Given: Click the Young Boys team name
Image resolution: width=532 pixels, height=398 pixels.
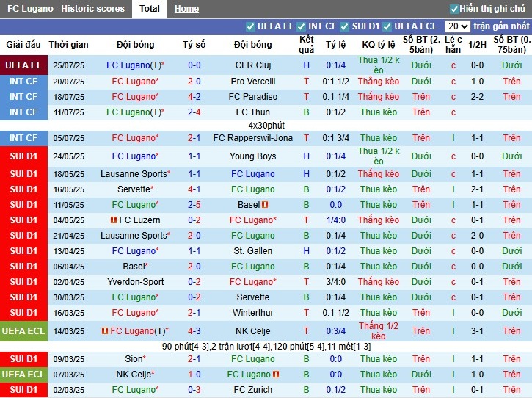Looking at the screenshot, I should (x=252, y=156).
